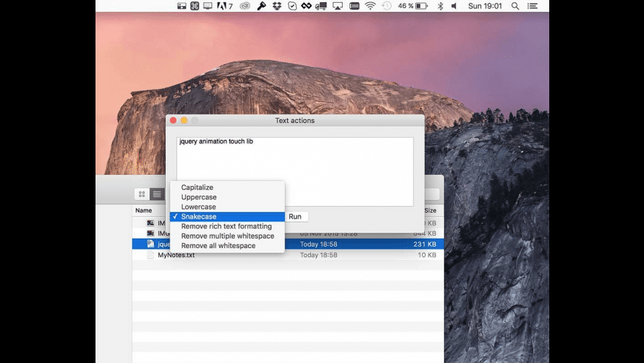The height and width of the screenshot is (363, 644).
Task: Open the Wi-Fi menu bar icon
Action: pos(370,6)
